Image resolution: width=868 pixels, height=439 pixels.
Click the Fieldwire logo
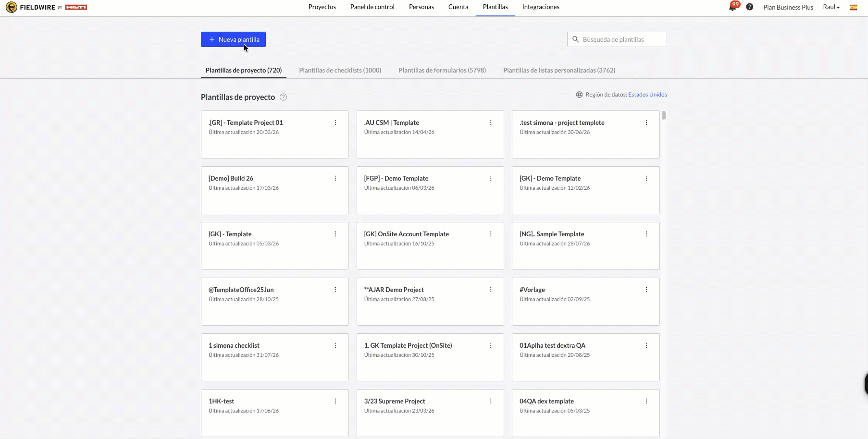click(x=46, y=7)
